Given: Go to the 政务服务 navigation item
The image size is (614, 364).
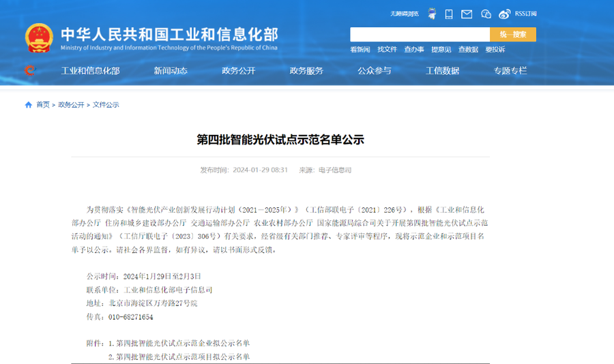Looking at the screenshot, I should tap(306, 71).
